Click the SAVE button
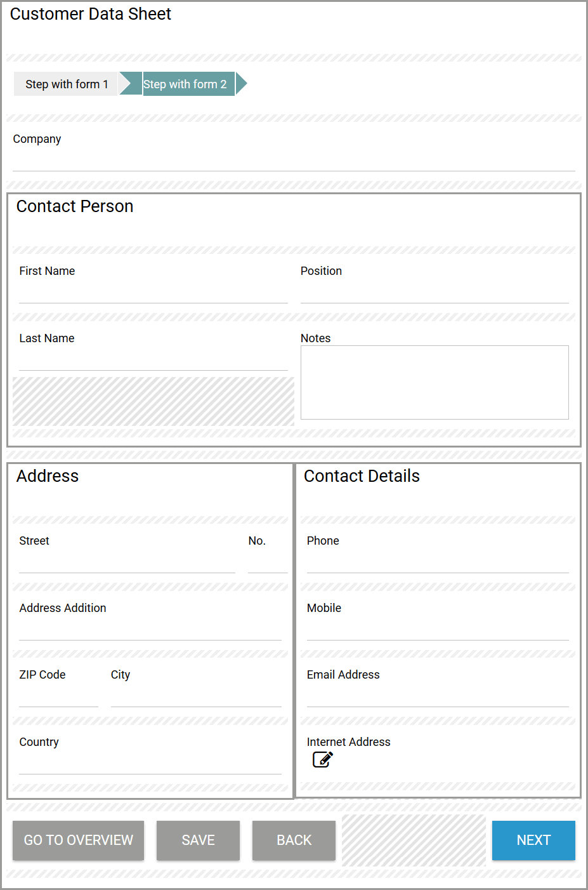 click(x=198, y=840)
